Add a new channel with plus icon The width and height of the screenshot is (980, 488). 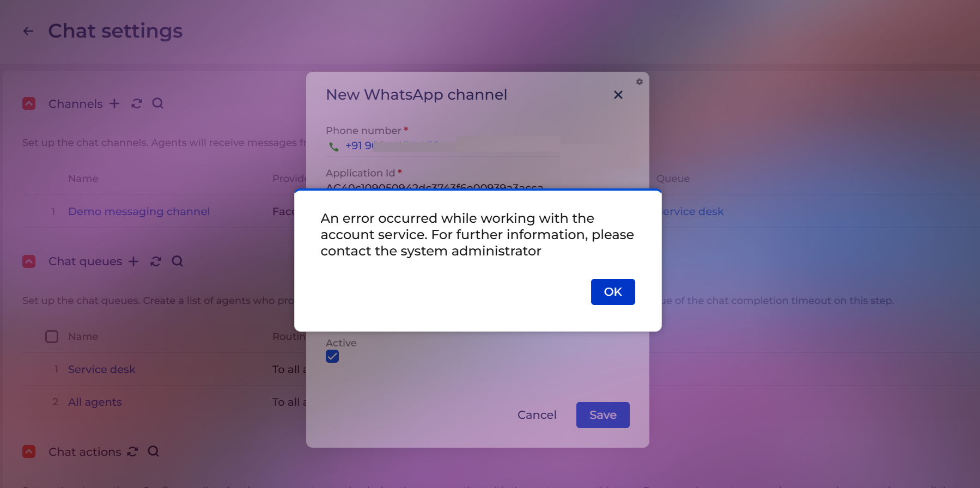(x=114, y=103)
